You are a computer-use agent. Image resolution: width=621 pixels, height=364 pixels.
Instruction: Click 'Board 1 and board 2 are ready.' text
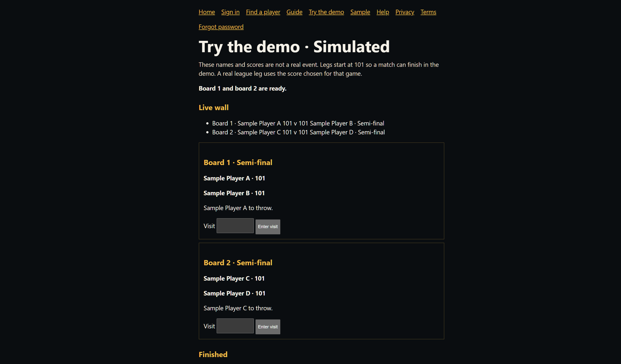243,88
